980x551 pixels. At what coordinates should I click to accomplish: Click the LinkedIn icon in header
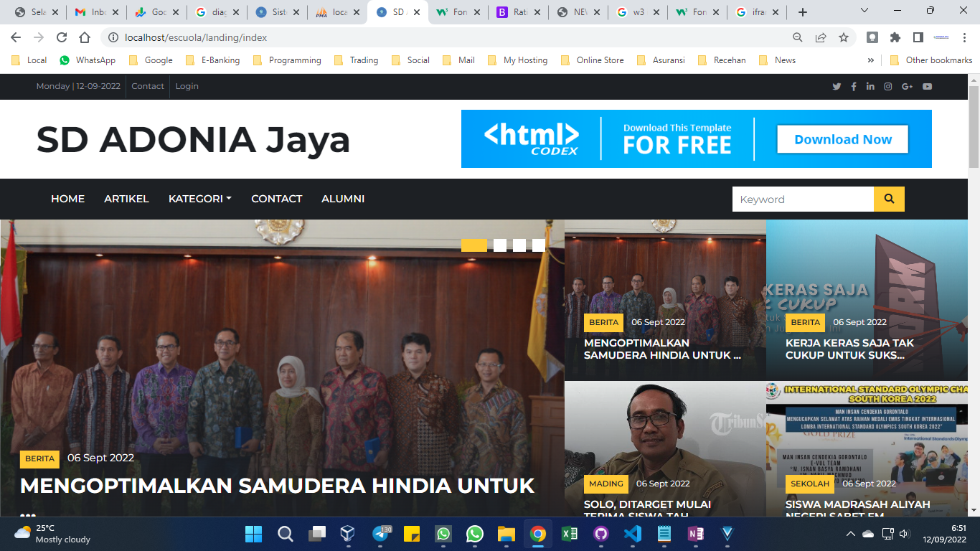tap(870, 87)
